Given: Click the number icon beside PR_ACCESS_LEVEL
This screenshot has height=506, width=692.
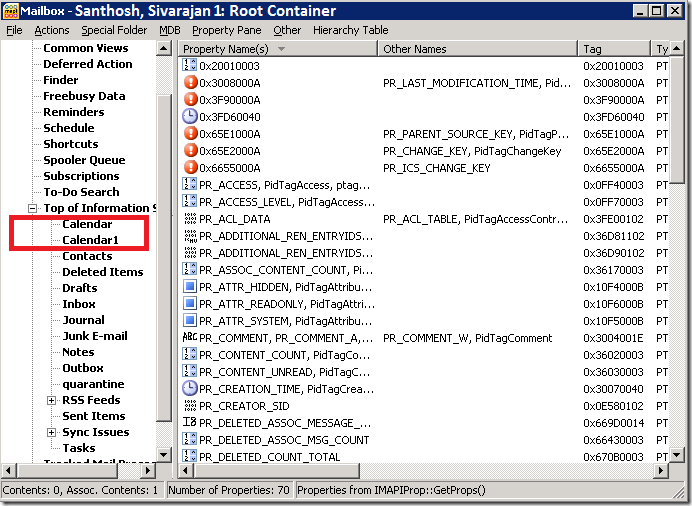Looking at the screenshot, I should click(x=190, y=202).
